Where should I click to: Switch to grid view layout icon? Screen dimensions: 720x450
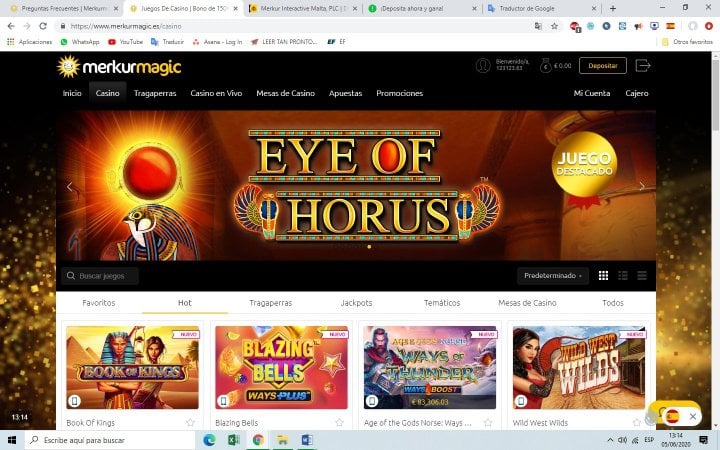click(603, 276)
